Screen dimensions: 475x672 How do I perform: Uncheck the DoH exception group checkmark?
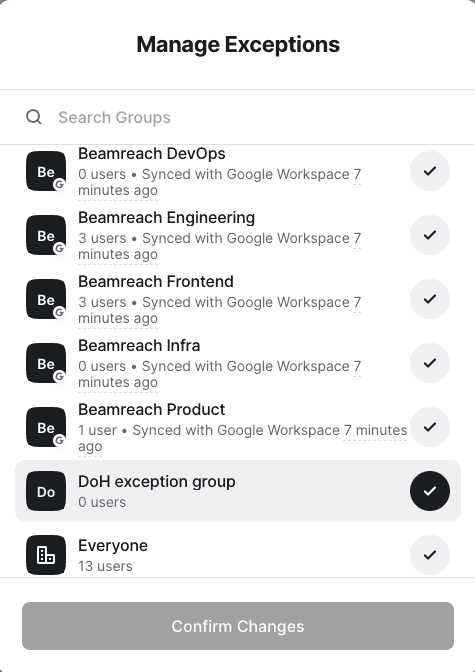point(430,491)
